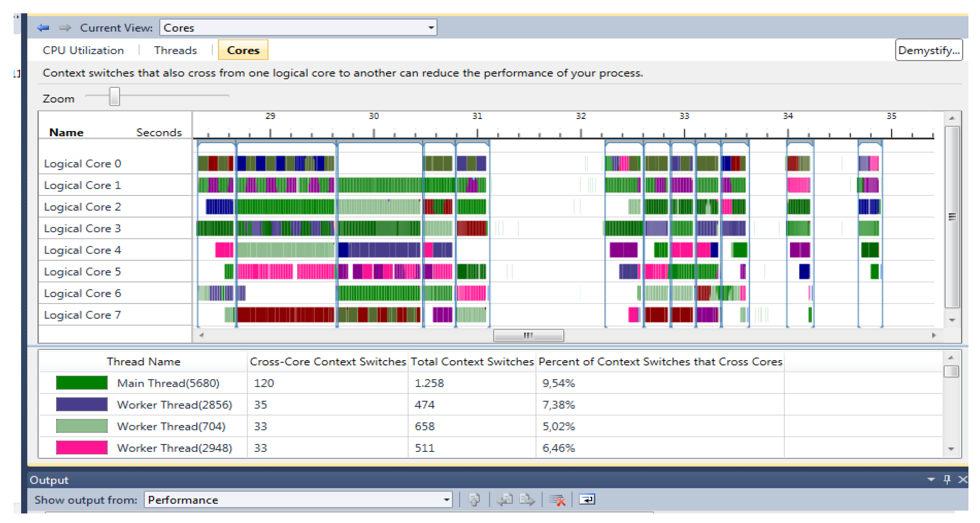This screenshot has height=523, width=980.
Task: Switch to the Threads view
Action: click(x=175, y=50)
